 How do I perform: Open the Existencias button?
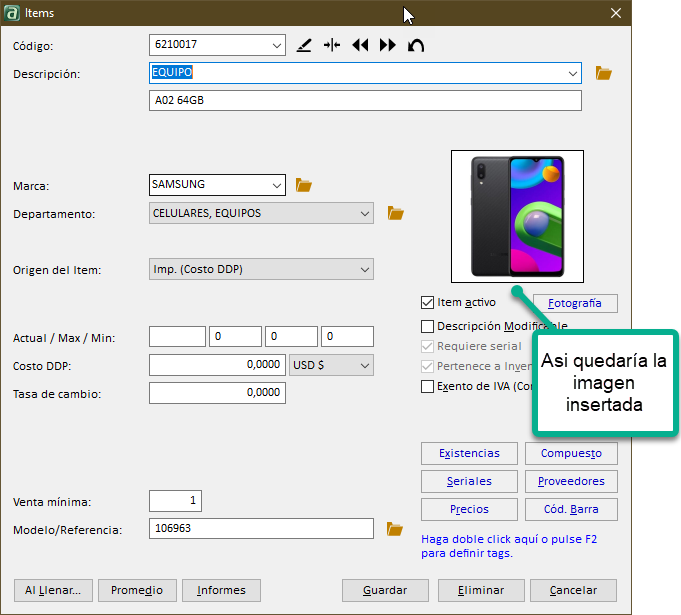tap(468, 454)
